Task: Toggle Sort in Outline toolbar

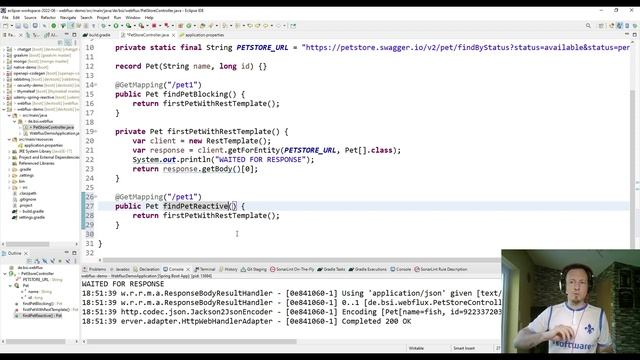Action: point(37,261)
